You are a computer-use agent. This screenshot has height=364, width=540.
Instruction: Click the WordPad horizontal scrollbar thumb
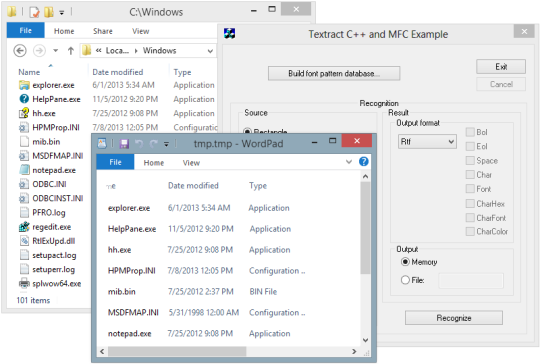177,351
